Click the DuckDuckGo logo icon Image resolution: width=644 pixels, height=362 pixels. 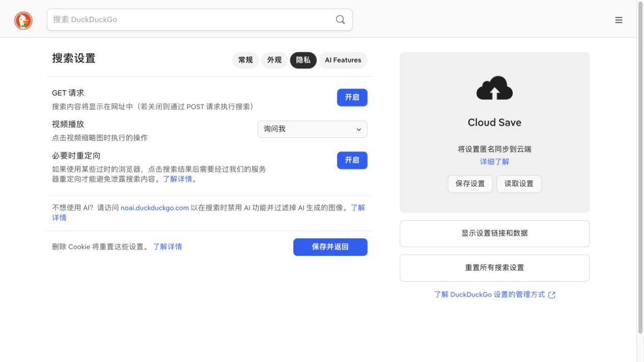(x=23, y=20)
